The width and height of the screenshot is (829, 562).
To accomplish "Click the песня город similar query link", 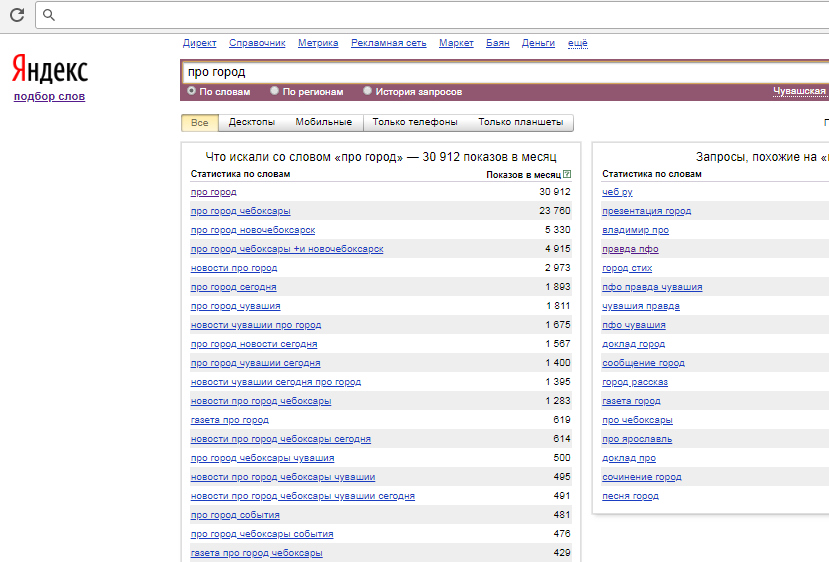I will [x=630, y=496].
